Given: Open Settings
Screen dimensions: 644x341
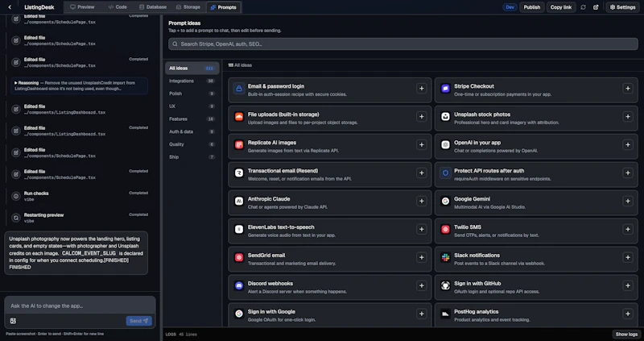Looking at the screenshot, I should click(622, 7).
